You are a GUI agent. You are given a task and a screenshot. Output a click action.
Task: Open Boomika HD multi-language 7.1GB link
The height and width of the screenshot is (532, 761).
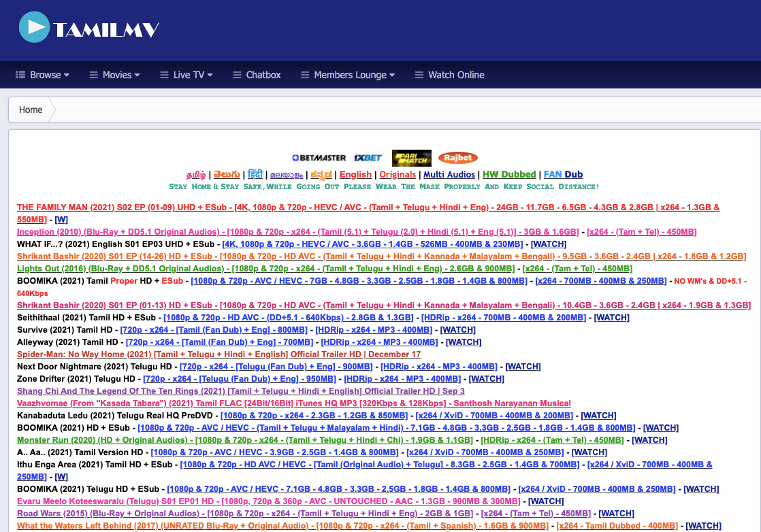[387, 428]
